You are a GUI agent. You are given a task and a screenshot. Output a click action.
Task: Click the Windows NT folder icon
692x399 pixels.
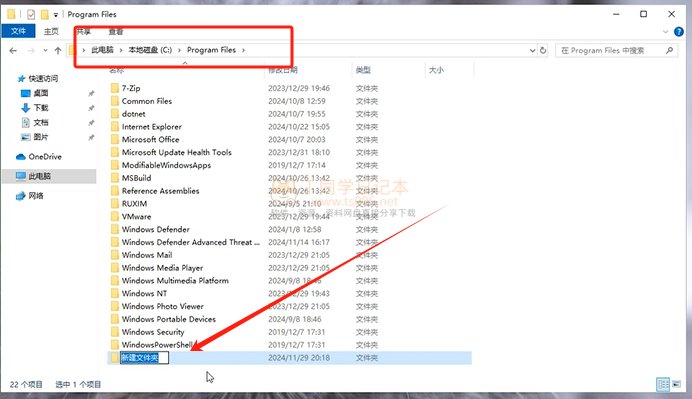click(115, 293)
